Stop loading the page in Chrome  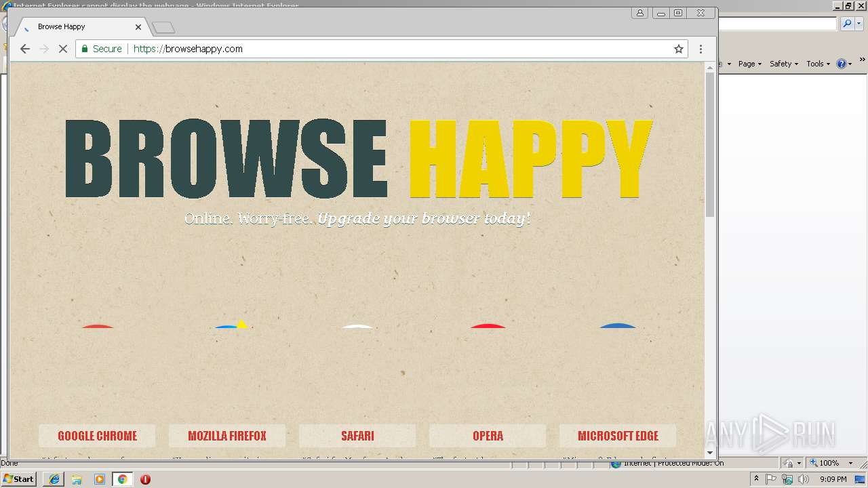[x=63, y=49]
